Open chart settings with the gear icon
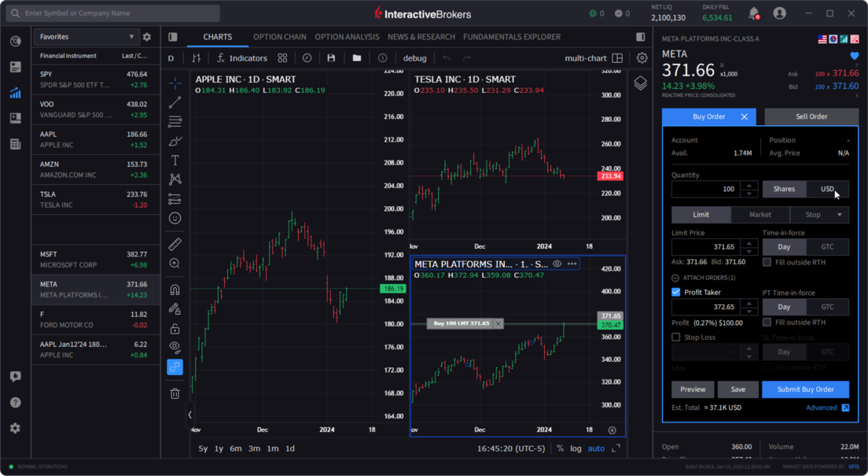 (642, 57)
